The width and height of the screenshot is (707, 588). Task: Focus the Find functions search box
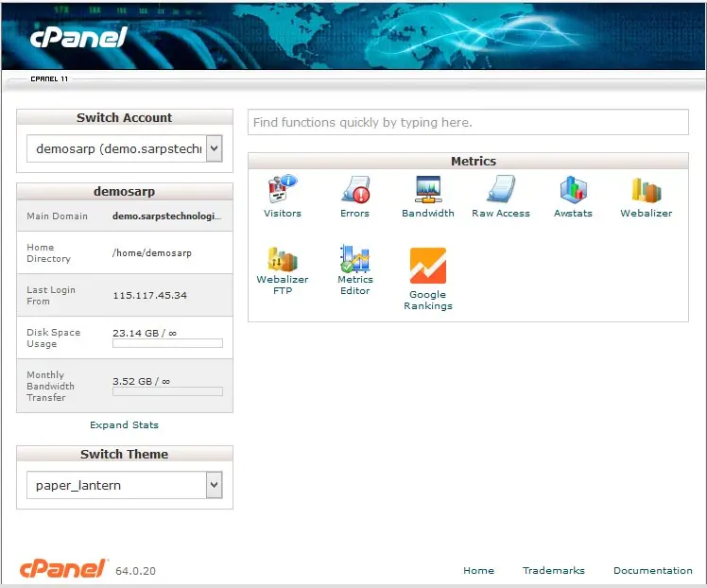pos(468,122)
